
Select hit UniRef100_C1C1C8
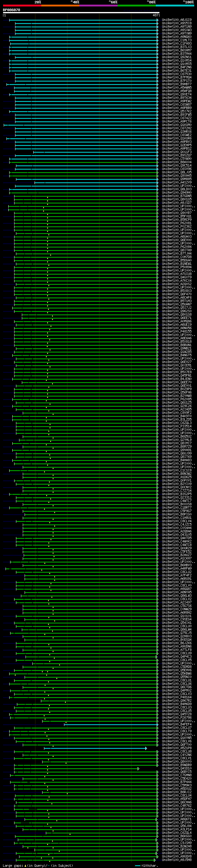(x=177, y=470)
